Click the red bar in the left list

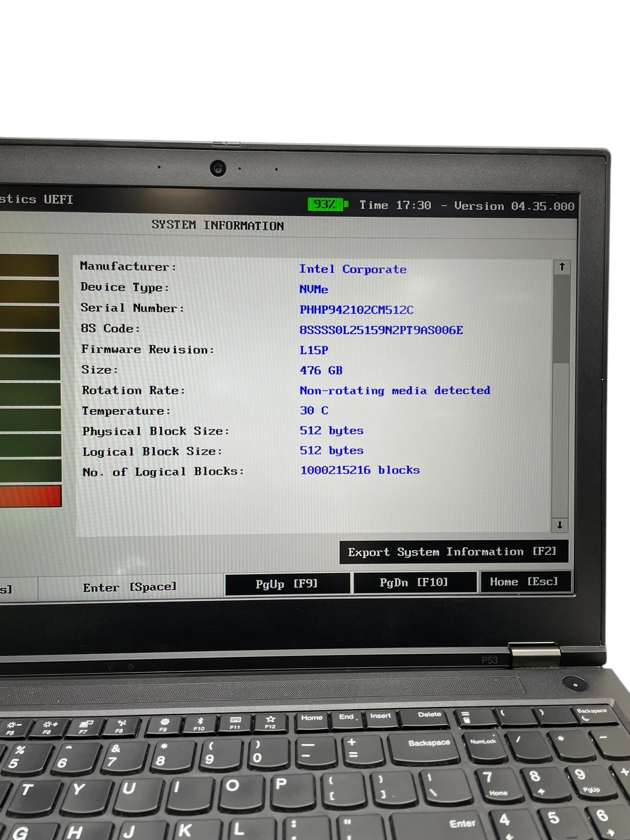point(30,496)
